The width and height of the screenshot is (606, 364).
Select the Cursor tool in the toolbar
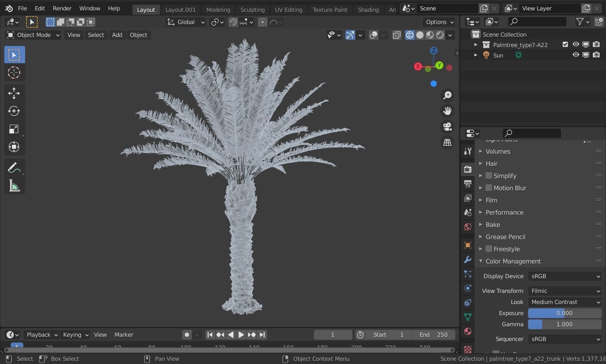[14, 73]
